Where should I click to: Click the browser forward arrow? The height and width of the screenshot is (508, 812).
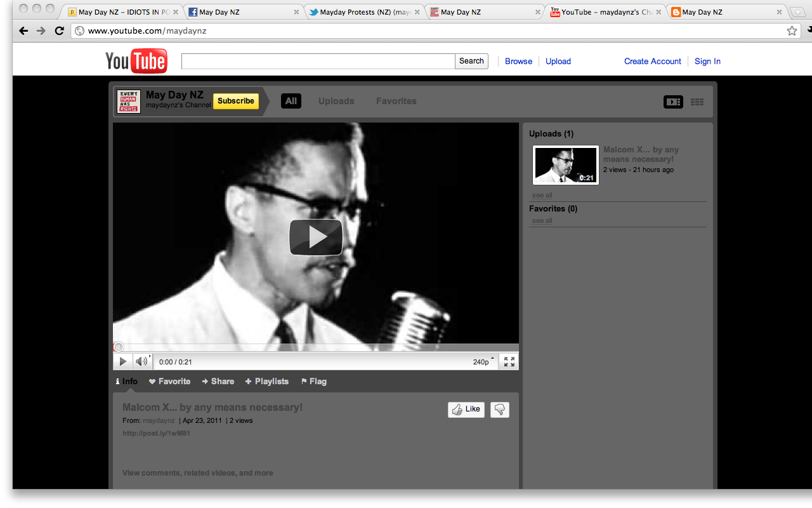pos(41,30)
